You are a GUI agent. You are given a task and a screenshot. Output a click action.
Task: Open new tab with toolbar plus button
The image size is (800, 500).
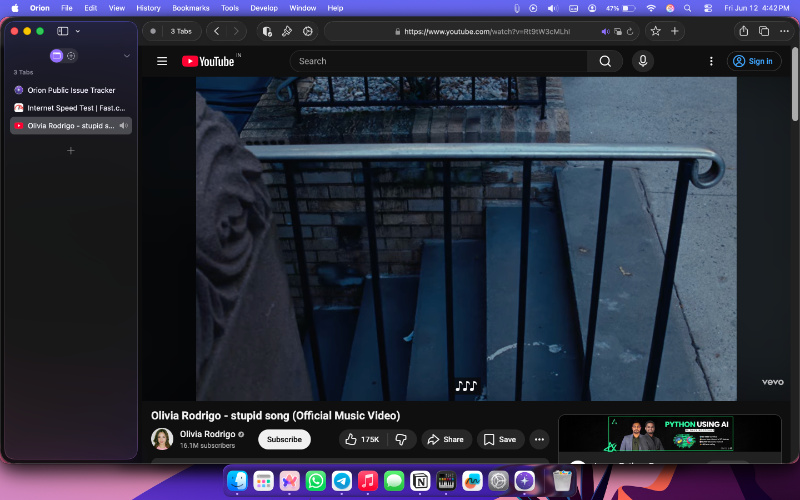[x=674, y=31]
